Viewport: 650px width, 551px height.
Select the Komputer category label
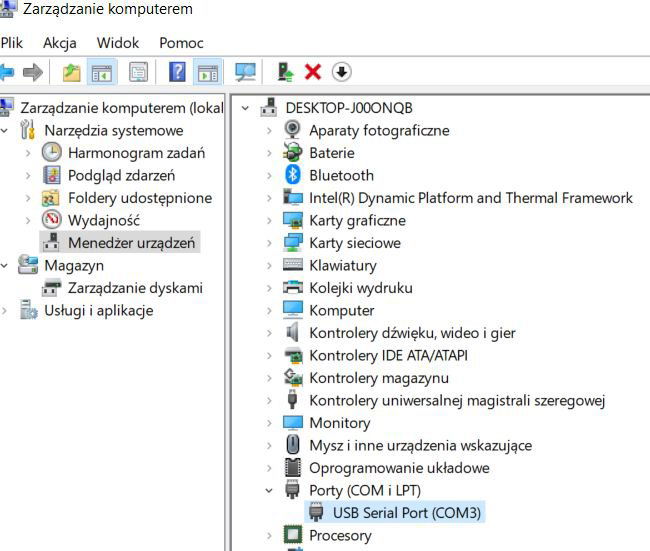(x=342, y=311)
